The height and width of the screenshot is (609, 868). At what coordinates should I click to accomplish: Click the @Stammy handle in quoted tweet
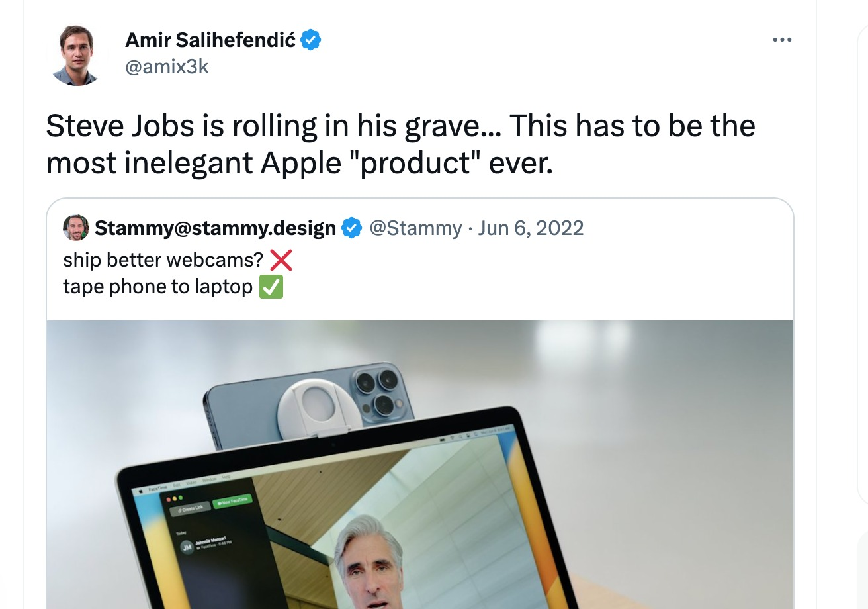click(415, 228)
